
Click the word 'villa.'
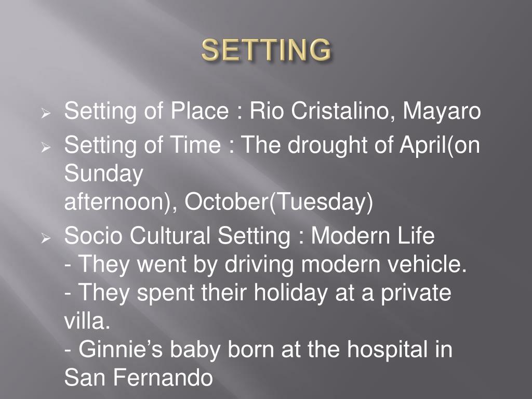[87, 321]
